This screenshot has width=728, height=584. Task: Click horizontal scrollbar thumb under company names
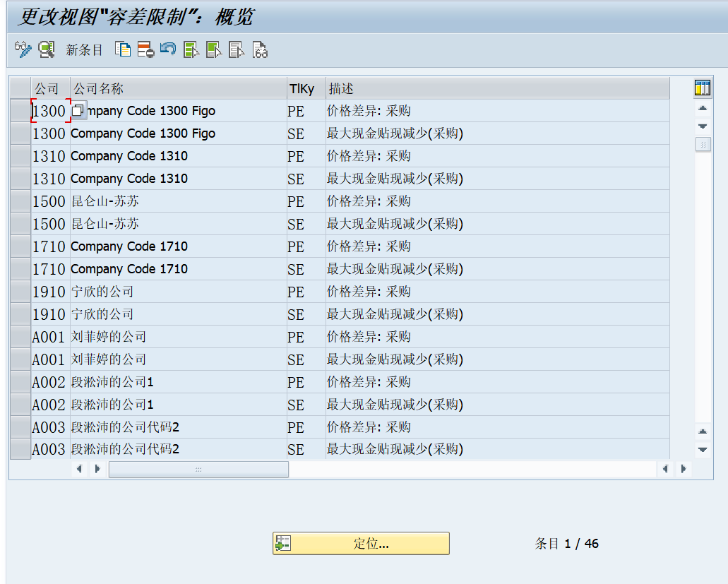pos(198,470)
